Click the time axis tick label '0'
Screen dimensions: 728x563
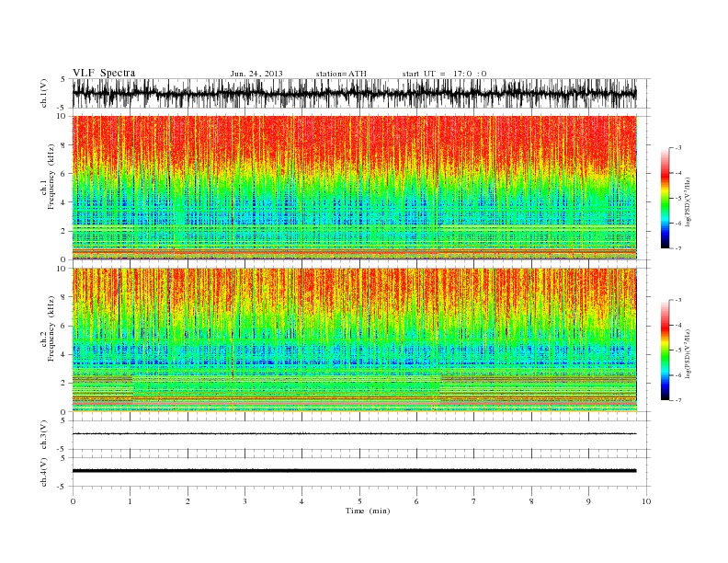click(73, 501)
